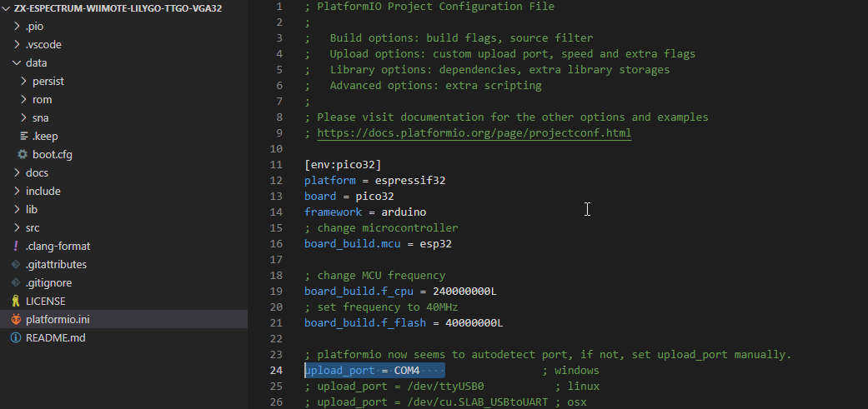Click the 'arduino' framework value

click(x=404, y=212)
